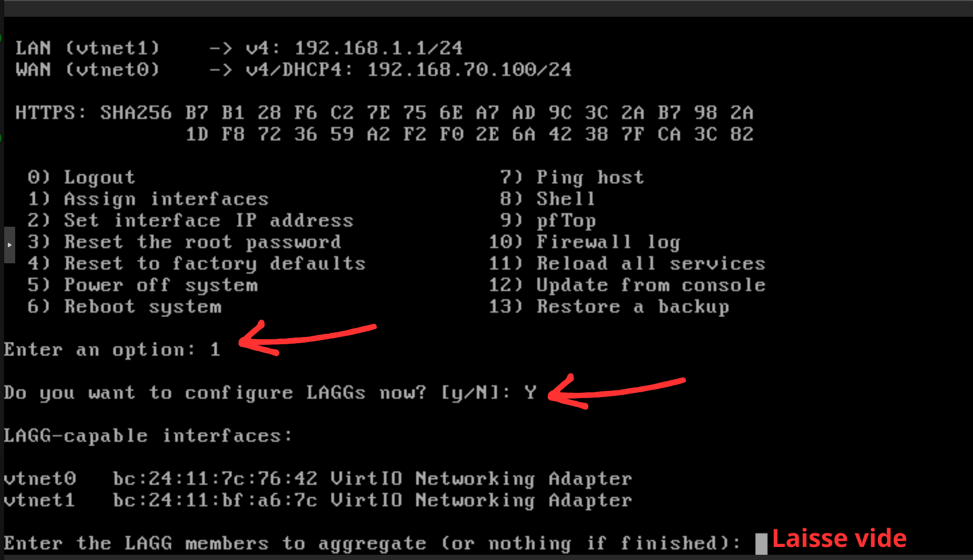Click the red Laisse vide annotation
The image size is (973, 560).
tap(839, 539)
